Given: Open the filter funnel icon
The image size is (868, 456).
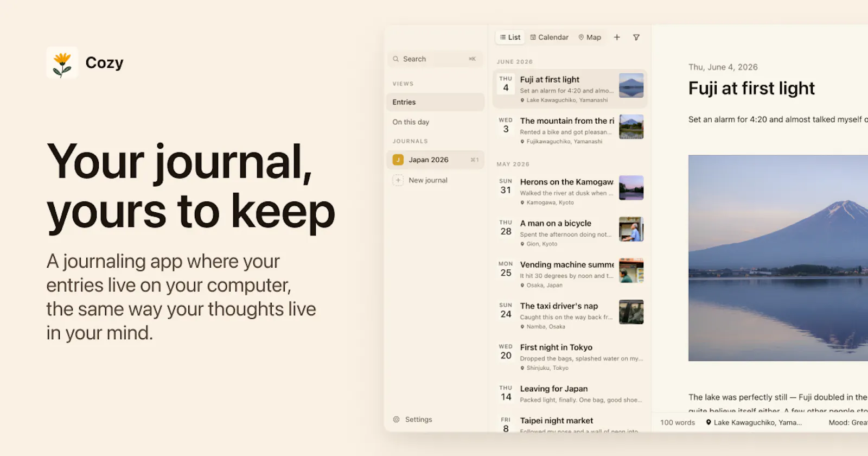Looking at the screenshot, I should [x=636, y=37].
